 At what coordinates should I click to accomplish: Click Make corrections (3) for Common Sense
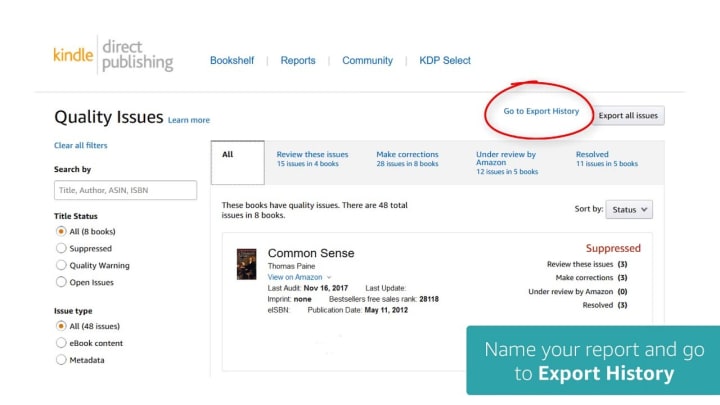coord(591,277)
